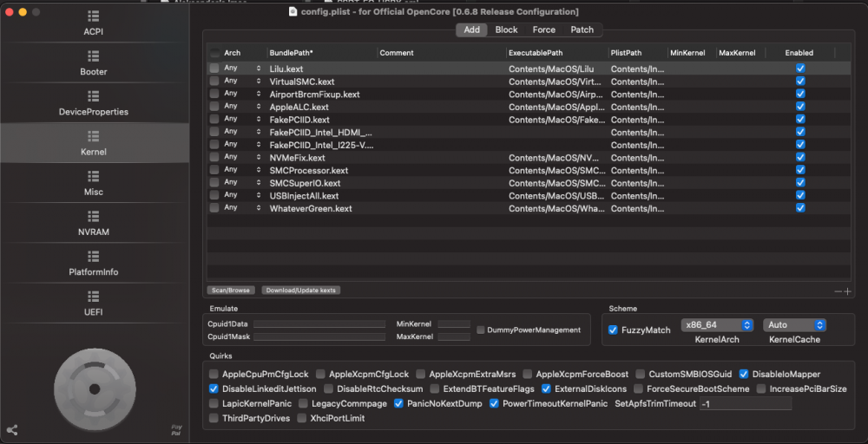Enable the XhciPortLimit quirk
Screen dimensions: 868x444
point(302,419)
